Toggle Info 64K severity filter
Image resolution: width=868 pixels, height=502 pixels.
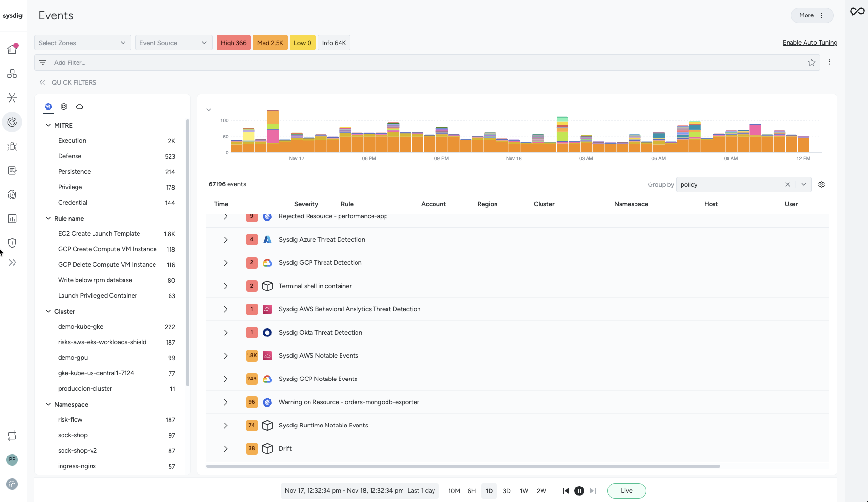(x=334, y=43)
